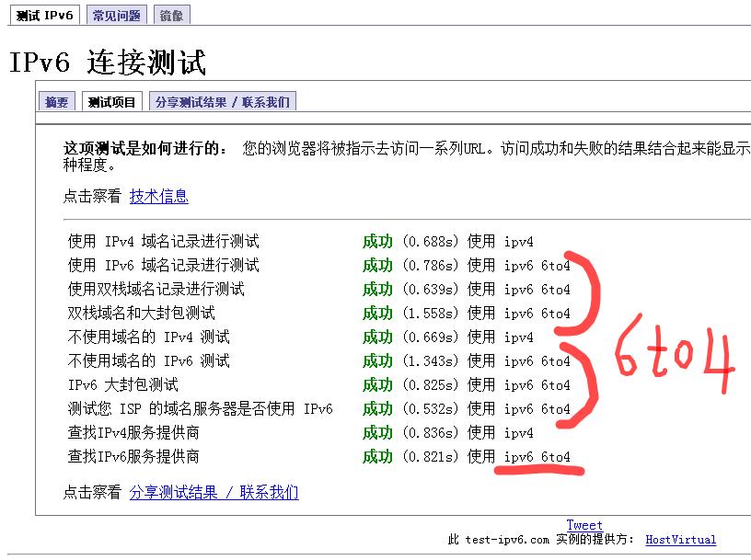Open the HostVirtual provider link
This screenshot has height=560, width=751.
tap(683, 539)
